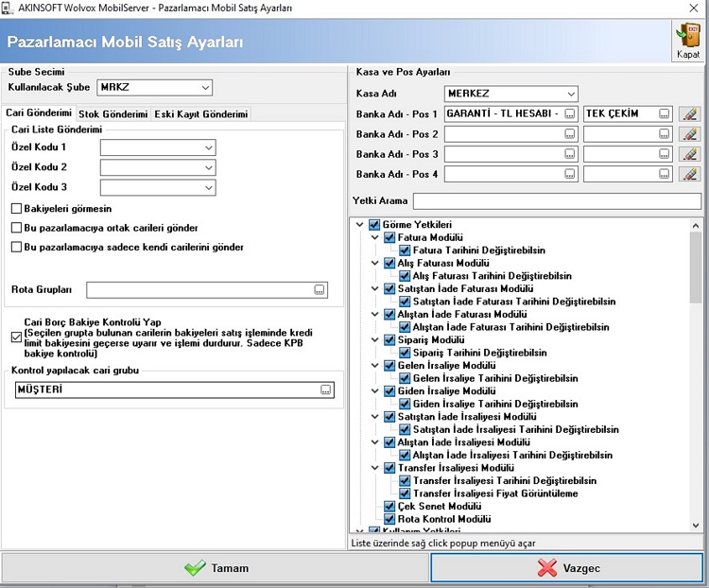Image resolution: width=709 pixels, height=588 pixels.
Task: Open bank picker for Banka Adı - Pos 2
Action: point(570,134)
